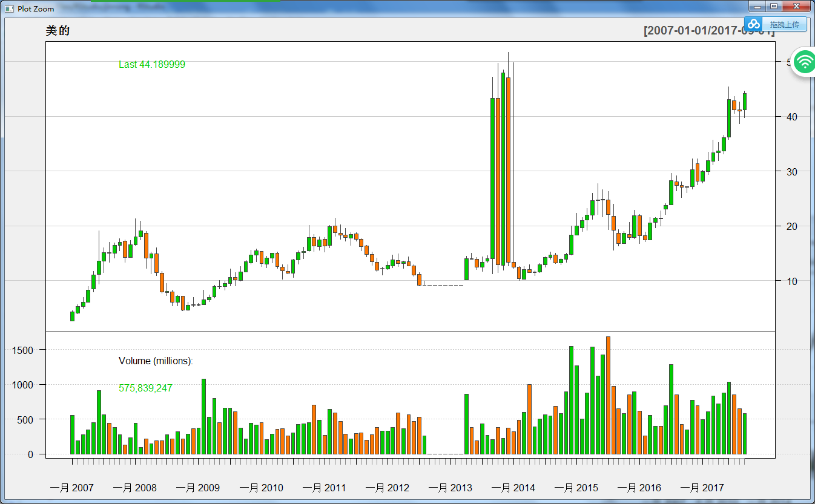Click the 拖拽上传 upload button
The width and height of the screenshot is (815, 504).
click(x=784, y=25)
